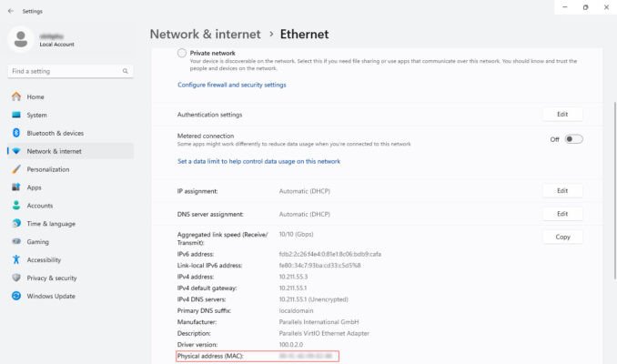Viewport: 617px width, 364px height.
Task: Click the back arrow in title bar
Action: click(10, 12)
